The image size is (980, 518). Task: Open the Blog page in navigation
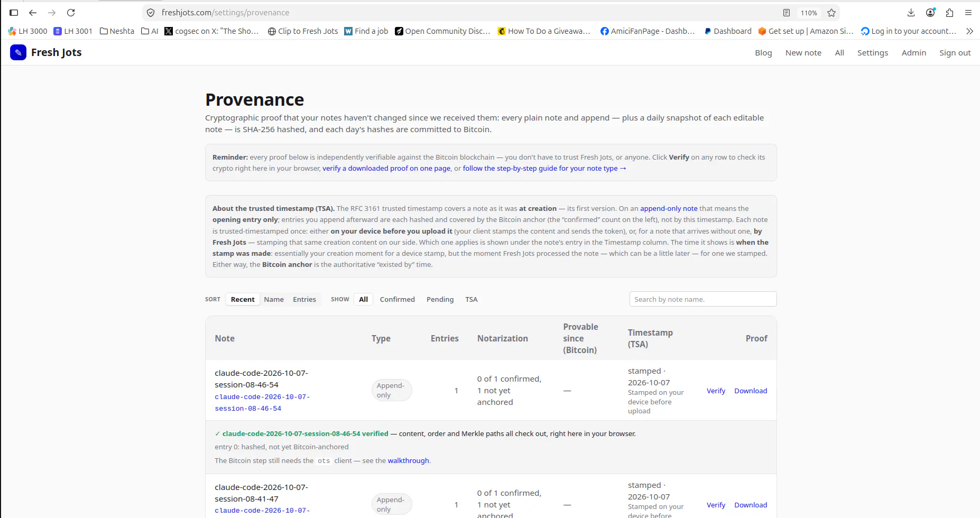tap(763, 53)
